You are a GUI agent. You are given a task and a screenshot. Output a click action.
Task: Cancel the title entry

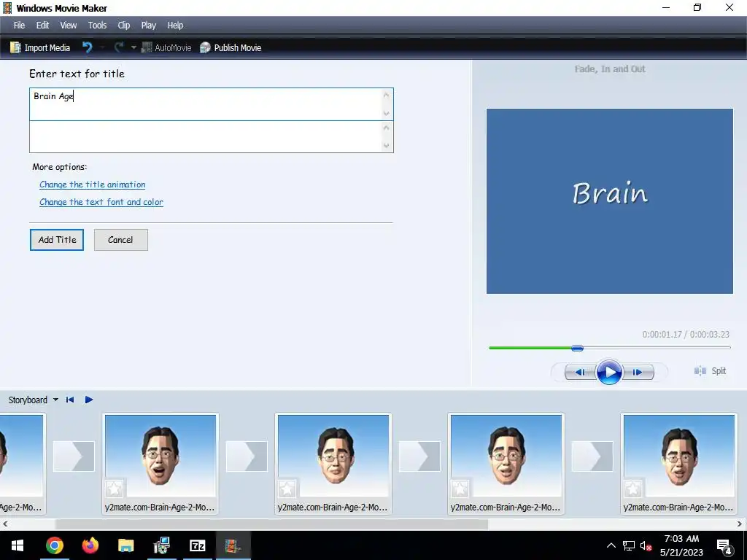pyautogui.click(x=121, y=239)
